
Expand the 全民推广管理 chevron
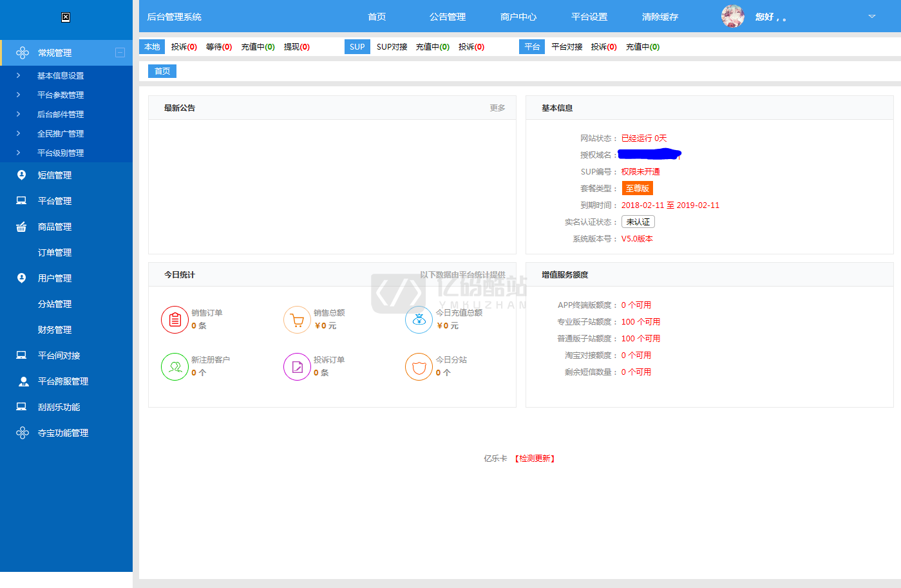[18, 133]
